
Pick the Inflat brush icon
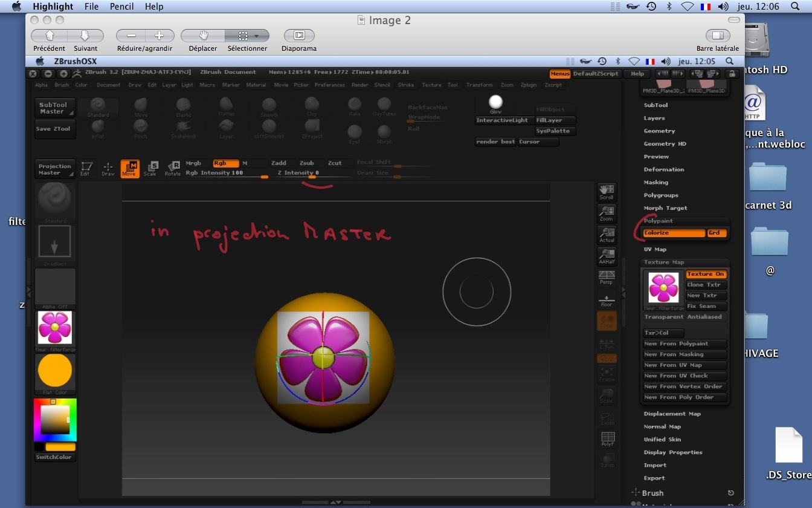tap(98, 128)
